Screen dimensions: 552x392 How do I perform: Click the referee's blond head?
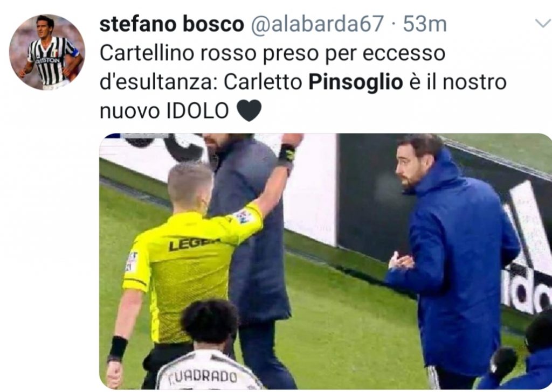coord(189,186)
